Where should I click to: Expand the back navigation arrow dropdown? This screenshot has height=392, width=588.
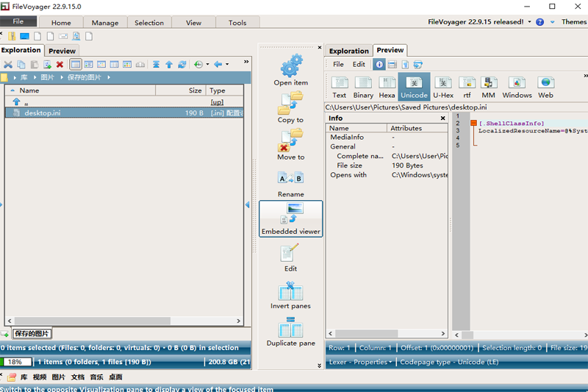tap(228, 65)
